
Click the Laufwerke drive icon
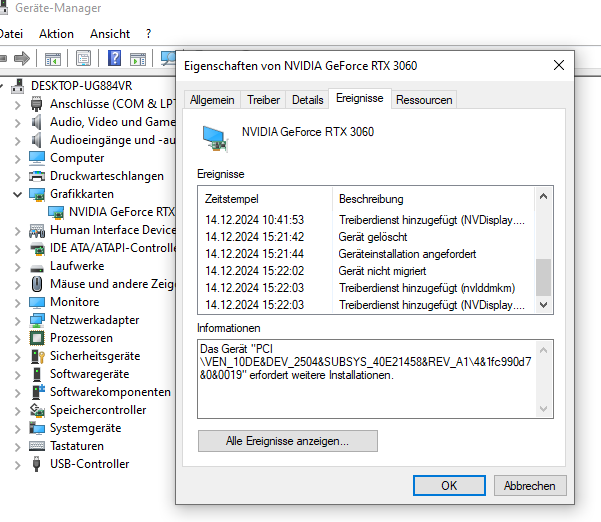tap(37, 267)
